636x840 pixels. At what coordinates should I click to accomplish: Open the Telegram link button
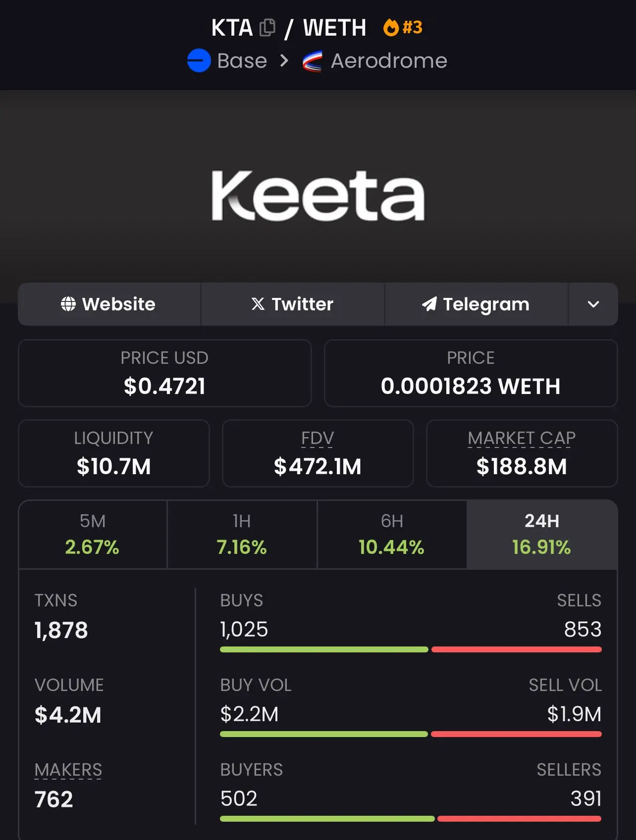[x=476, y=304]
